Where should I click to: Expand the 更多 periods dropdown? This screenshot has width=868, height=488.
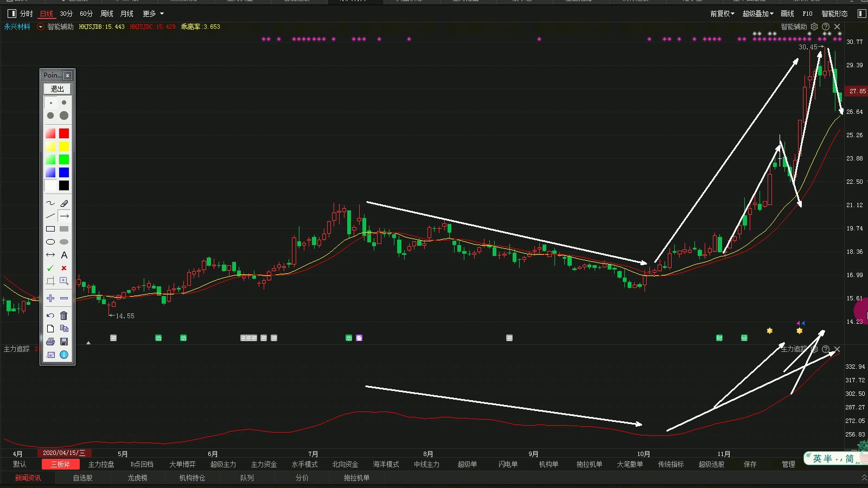point(153,14)
